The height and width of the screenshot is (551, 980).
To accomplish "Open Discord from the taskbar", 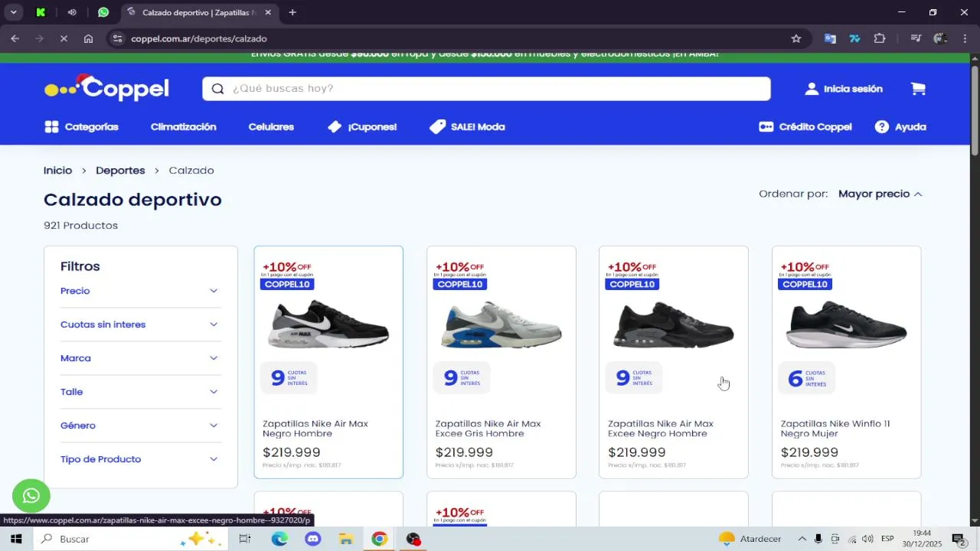I will point(313,539).
